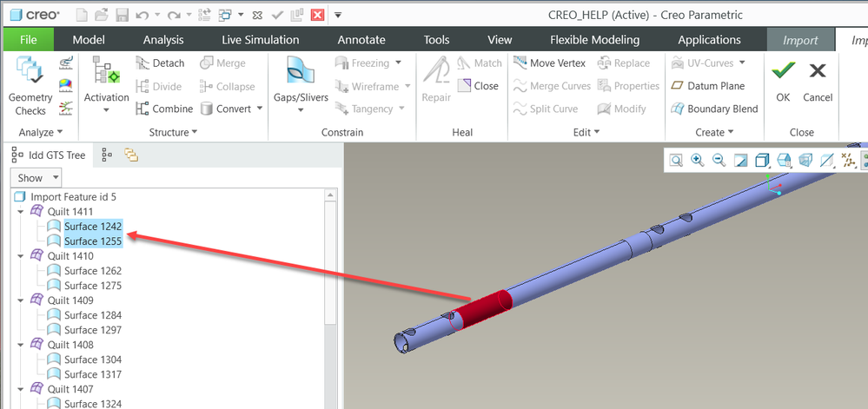
Task: Click the layers icon beside tree tabs
Action: [x=130, y=155]
